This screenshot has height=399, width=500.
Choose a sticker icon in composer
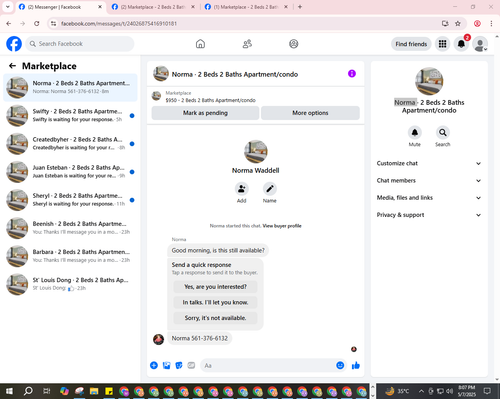click(179, 365)
